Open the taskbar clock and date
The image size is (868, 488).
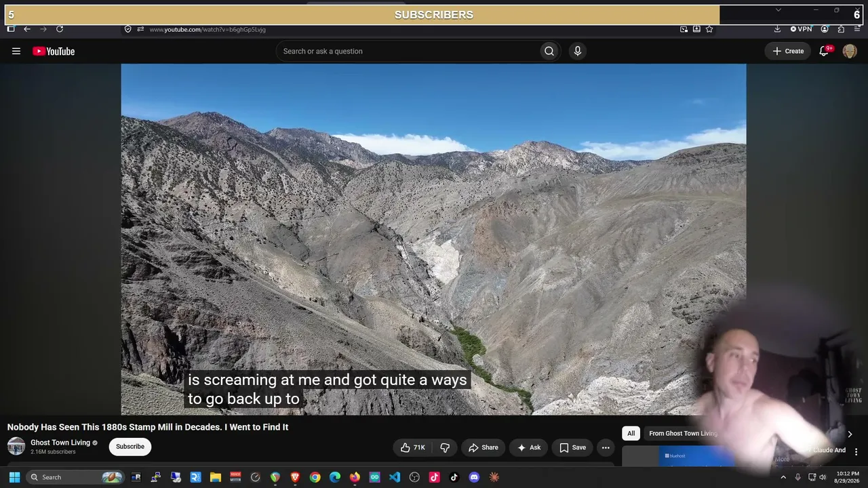click(848, 477)
